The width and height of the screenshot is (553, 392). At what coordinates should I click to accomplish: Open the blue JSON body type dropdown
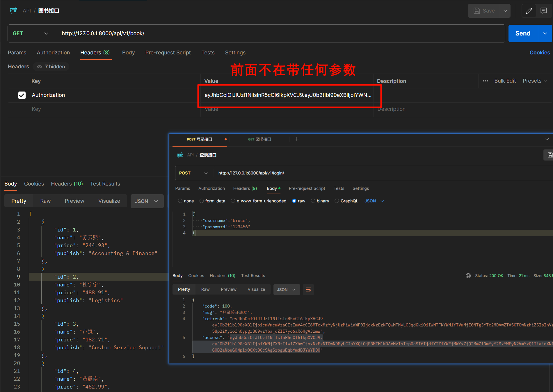[374, 201]
